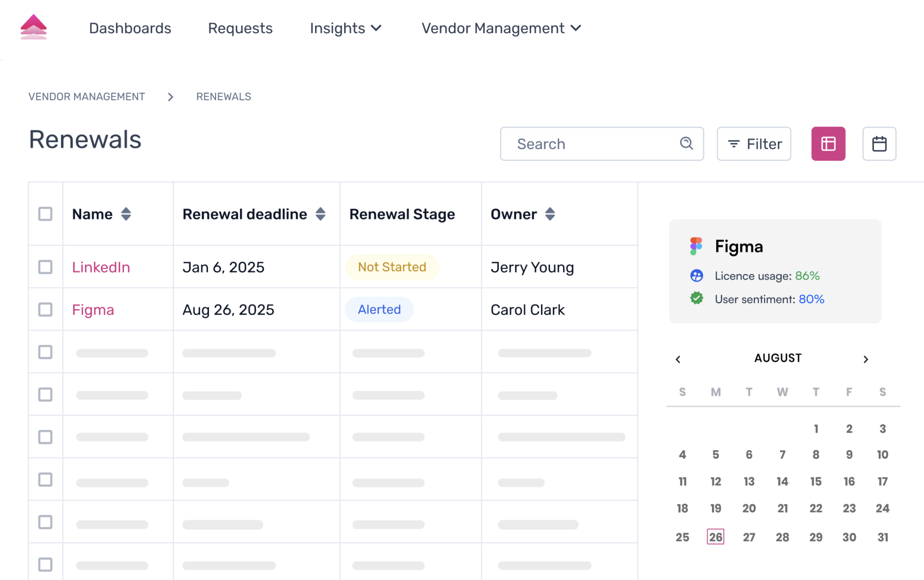Switch to calendar view icon
This screenshot has height=580, width=924.
click(x=879, y=143)
